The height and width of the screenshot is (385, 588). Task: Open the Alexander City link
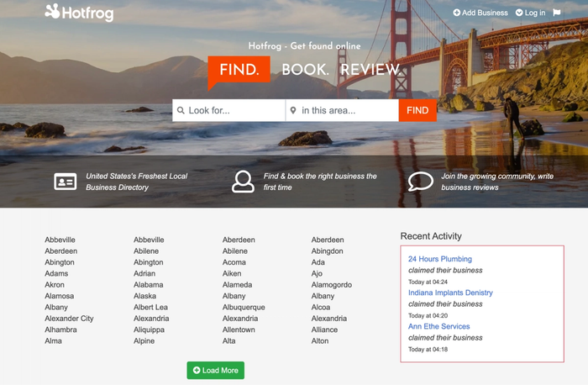(x=69, y=319)
